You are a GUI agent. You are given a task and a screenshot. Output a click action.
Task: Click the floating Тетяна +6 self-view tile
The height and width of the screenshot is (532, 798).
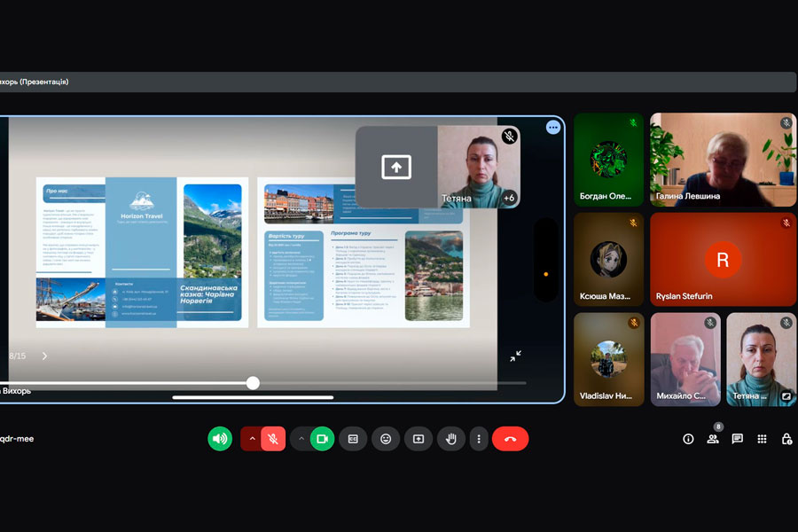point(479,167)
